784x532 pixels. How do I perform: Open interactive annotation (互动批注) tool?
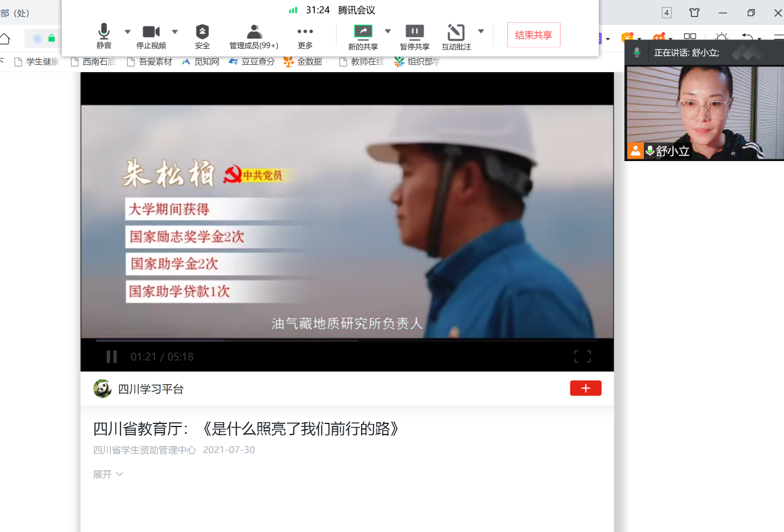[456, 36]
